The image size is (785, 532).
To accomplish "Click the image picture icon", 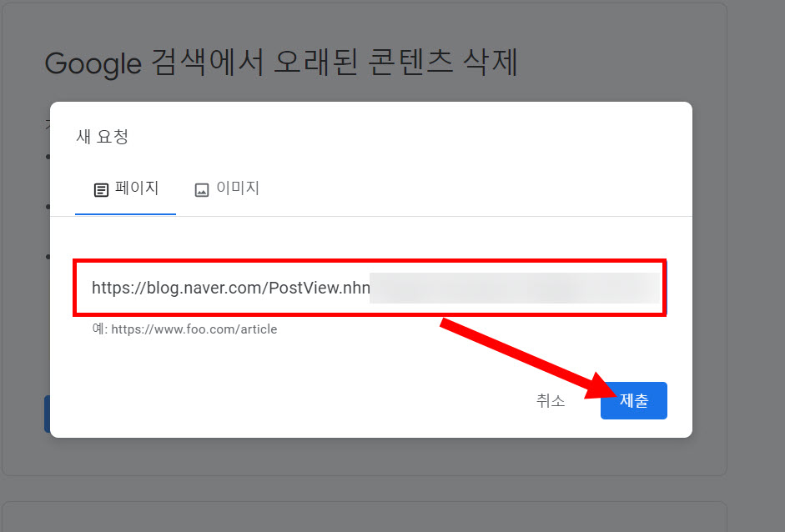I will pos(202,190).
